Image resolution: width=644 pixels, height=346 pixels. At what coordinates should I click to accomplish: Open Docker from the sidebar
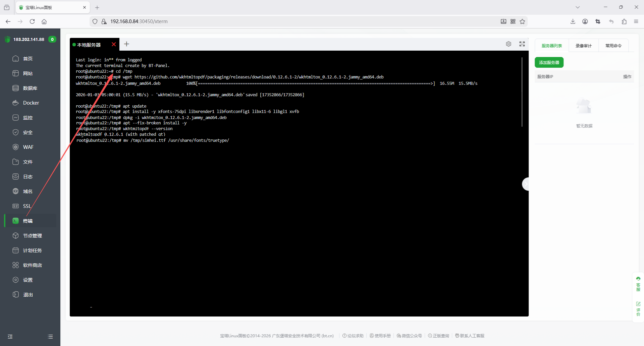point(31,103)
